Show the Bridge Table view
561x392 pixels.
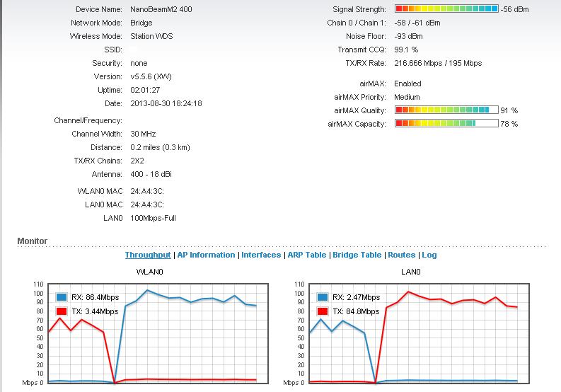(357, 255)
